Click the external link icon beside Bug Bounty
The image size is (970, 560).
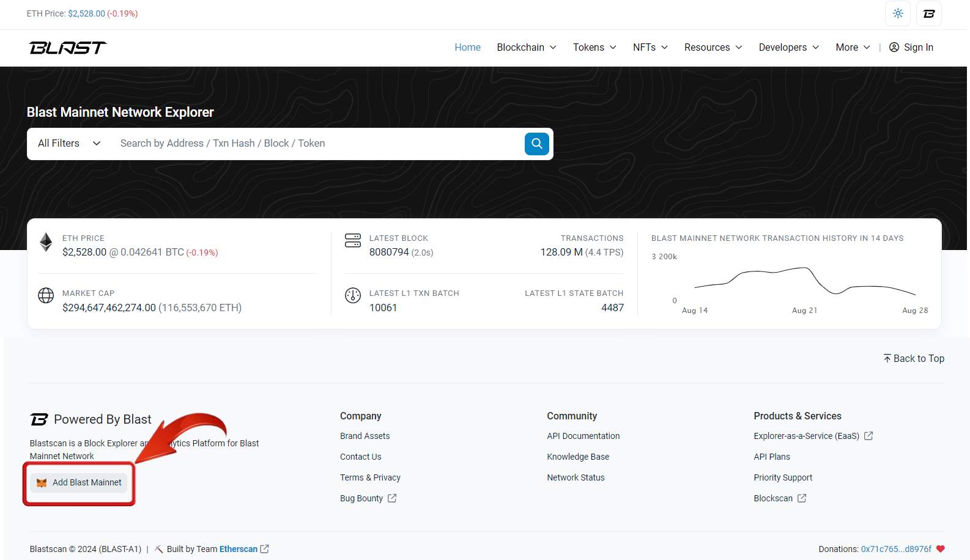392,498
